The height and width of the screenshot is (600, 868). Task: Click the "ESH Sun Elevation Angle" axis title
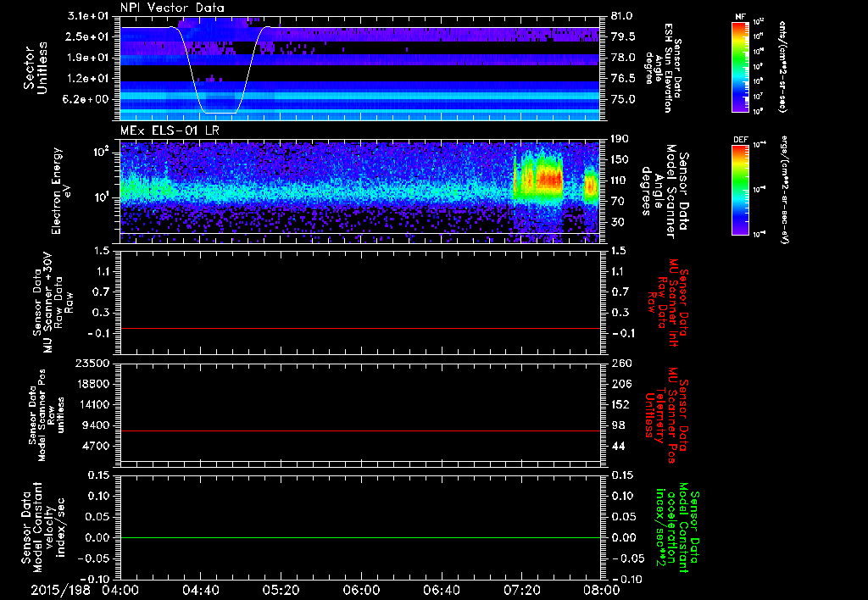[664, 68]
